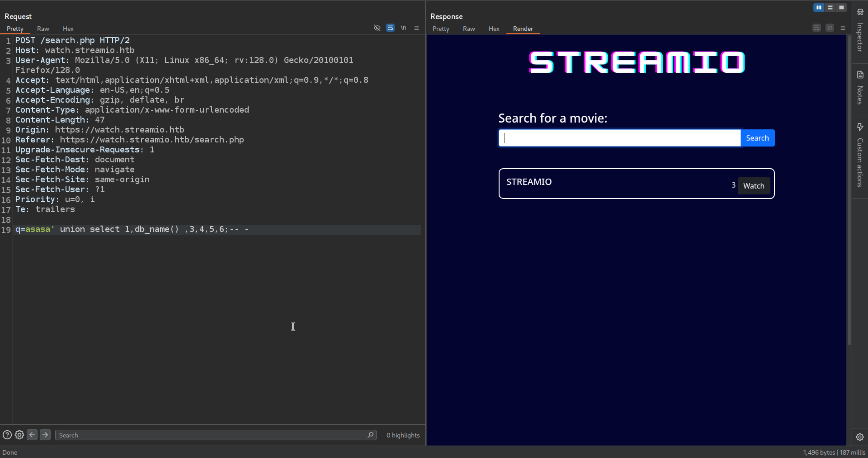Image resolution: width=868 pixels, height=458 pixels.
Task: Switch to combined tabbed layout view
Action: point(841,7)
